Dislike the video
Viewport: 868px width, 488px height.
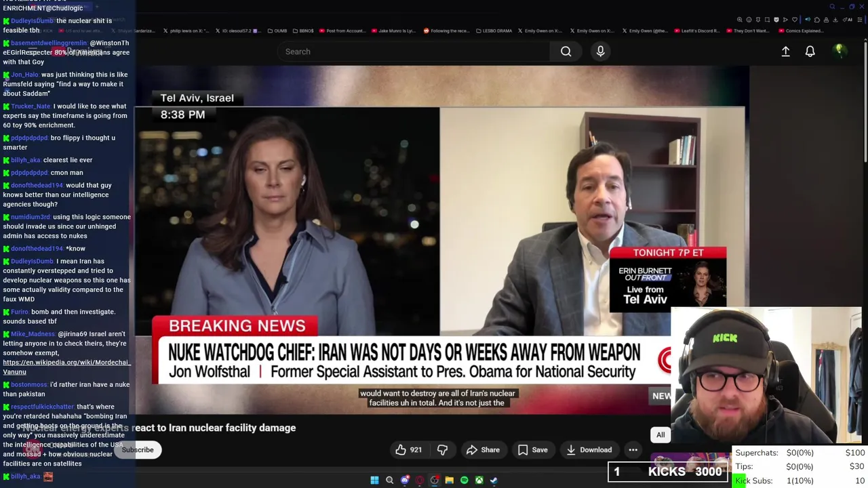pyautogui.click(x=442, y=449)
